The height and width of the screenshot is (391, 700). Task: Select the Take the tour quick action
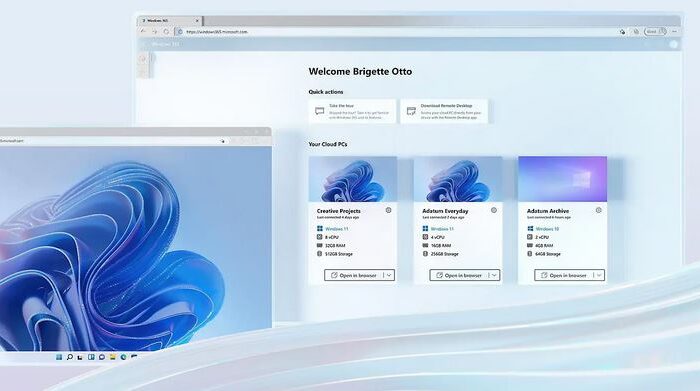pyautogui.click(x=352, y=111)
